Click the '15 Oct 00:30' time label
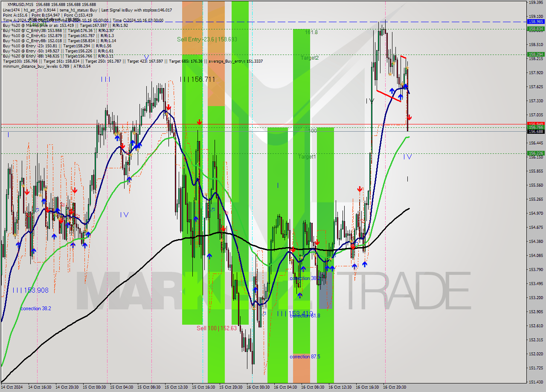This screenshot has width=546, height=392. point(94,387)
